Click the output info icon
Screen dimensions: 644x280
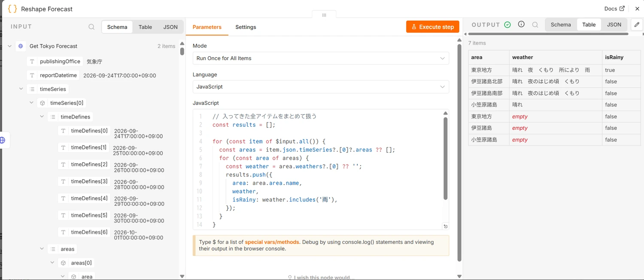(521, 24)
